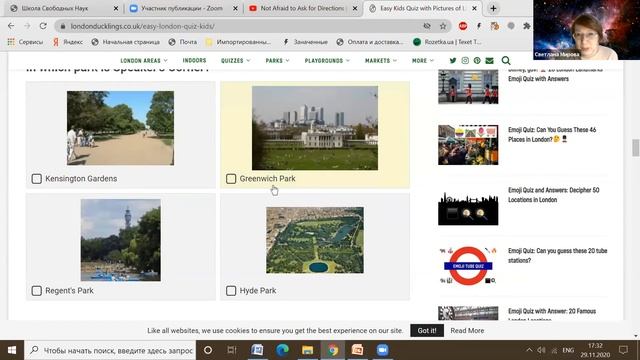Screen dimensions: 640x360
Task: Expand the Quizzes dropdown menu
Action: 236,60
